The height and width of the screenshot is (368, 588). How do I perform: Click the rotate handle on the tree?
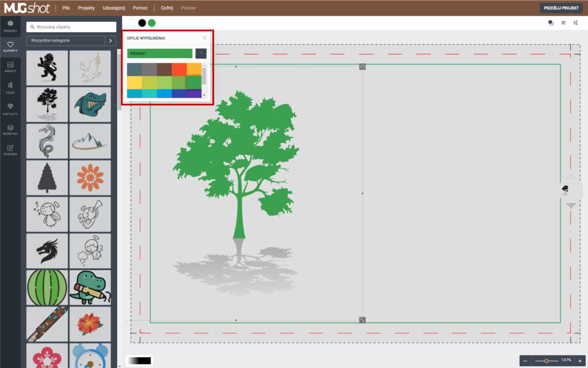(x=362, y=67)
